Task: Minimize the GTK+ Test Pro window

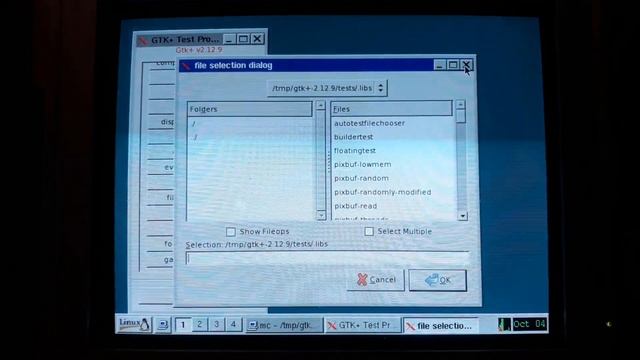Action: pos(229,39)
